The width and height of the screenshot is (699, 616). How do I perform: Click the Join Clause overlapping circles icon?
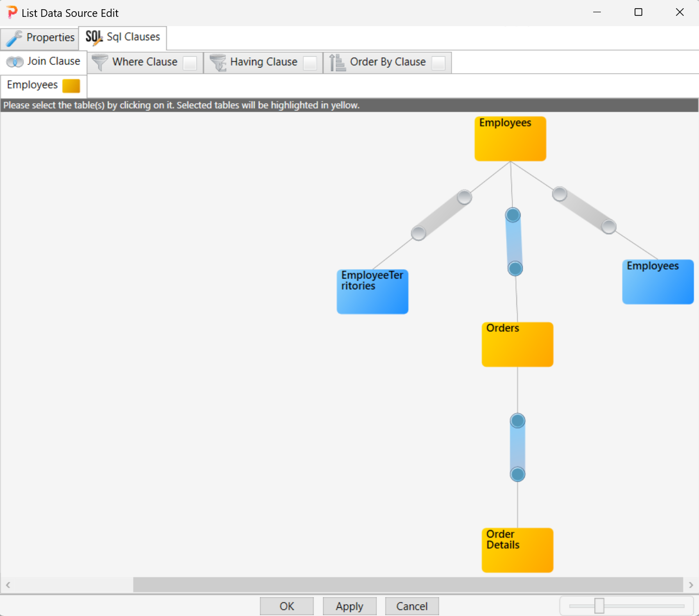point(15,62)
